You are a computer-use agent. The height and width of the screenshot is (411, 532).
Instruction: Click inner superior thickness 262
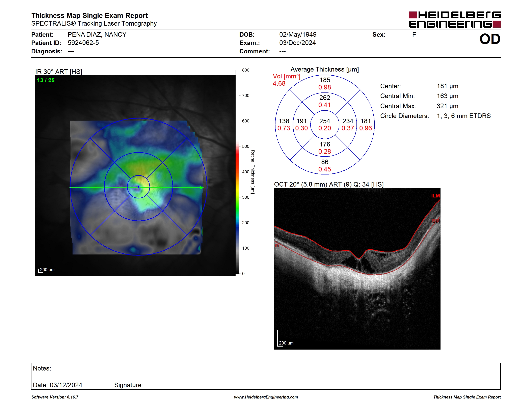click(x=325, y=98)
